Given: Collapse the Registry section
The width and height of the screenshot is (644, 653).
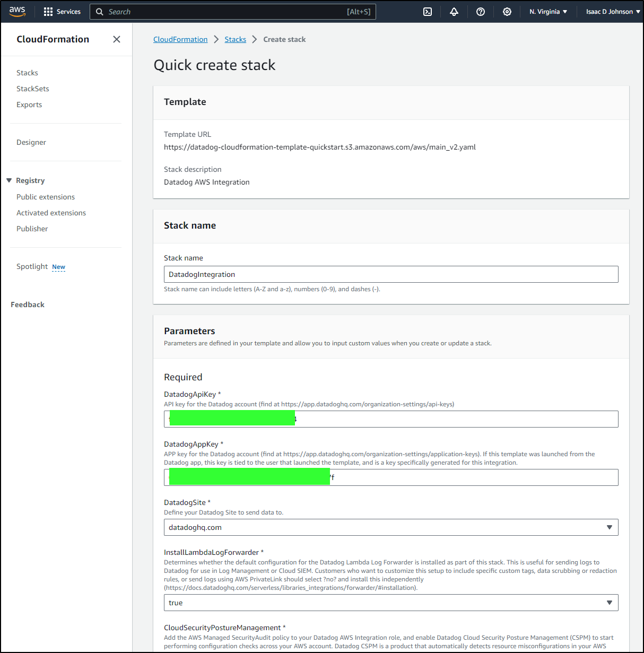Looking at the screenshot, I should [9, 180].
